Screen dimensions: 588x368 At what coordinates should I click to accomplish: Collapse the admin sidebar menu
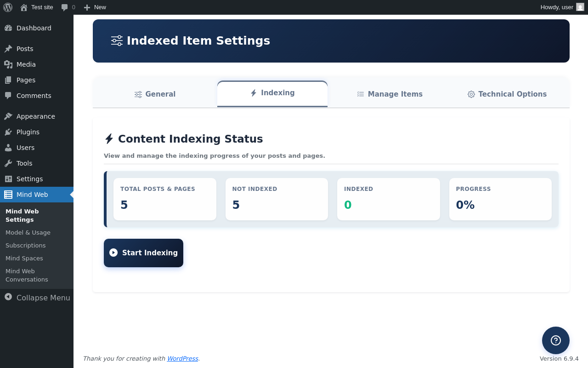point(37,298)
